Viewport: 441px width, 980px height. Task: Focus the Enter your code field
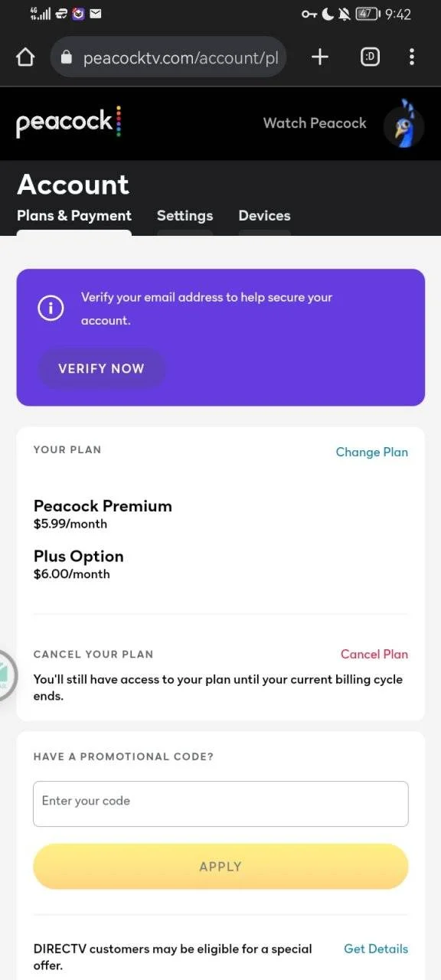point(220,804)
